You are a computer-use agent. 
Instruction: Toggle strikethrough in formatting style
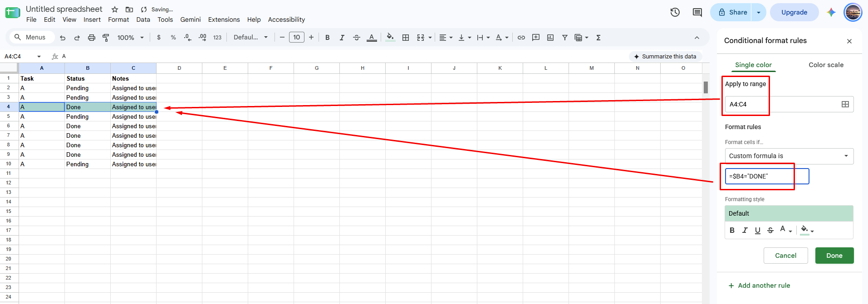[x=770, y=230]
